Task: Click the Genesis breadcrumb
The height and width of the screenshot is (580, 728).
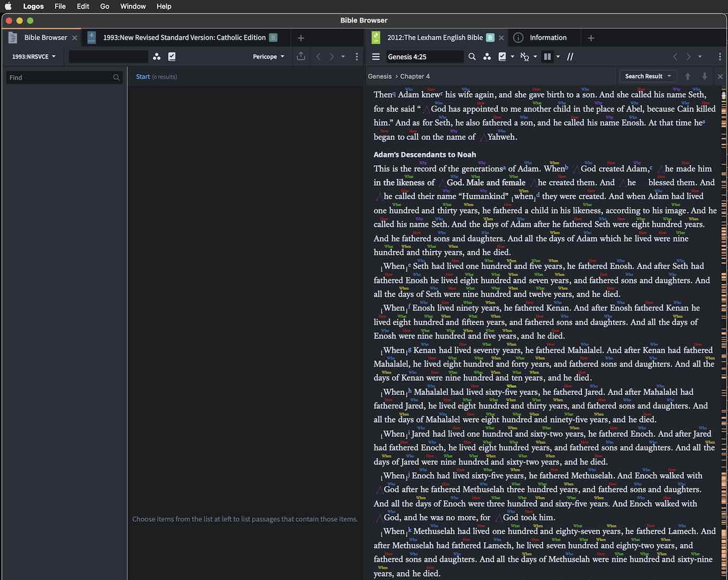Action: pos(380,76)
